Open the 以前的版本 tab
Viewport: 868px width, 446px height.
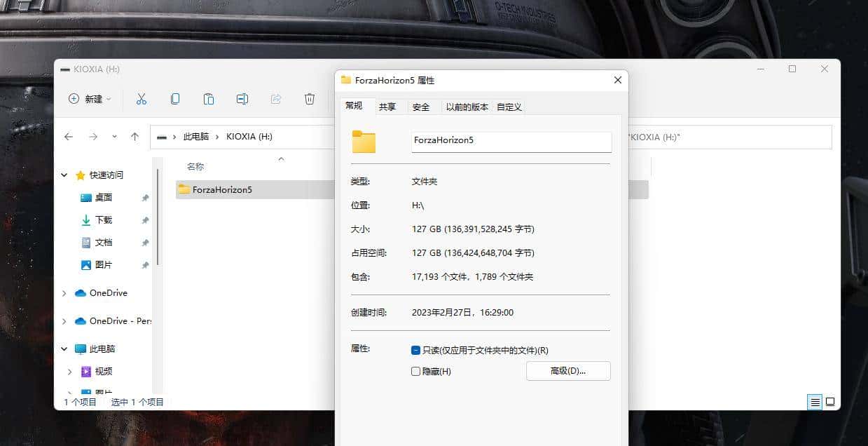click(467, 107)
